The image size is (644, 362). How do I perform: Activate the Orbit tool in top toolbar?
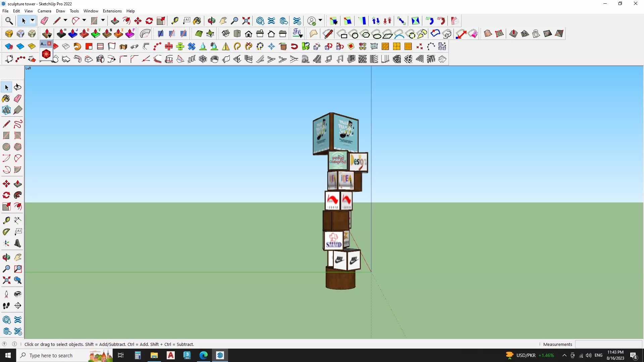[211, 21]
